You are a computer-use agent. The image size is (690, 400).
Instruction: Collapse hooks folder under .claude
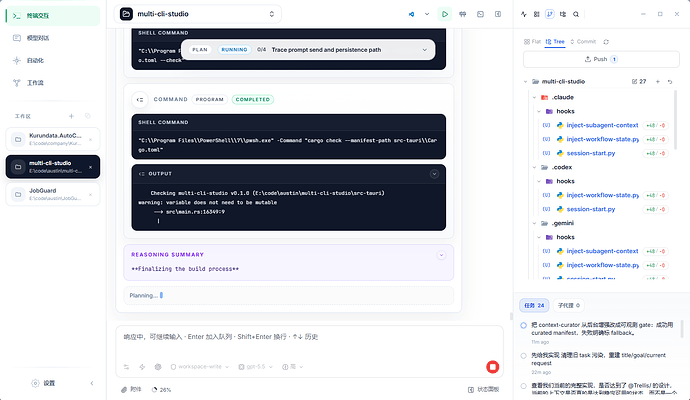[539, 111]
